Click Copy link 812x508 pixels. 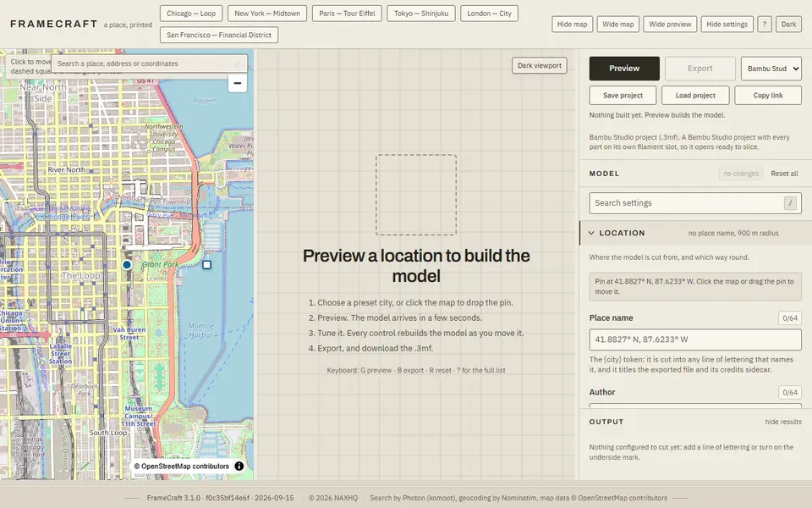click(x=768, y=96)
